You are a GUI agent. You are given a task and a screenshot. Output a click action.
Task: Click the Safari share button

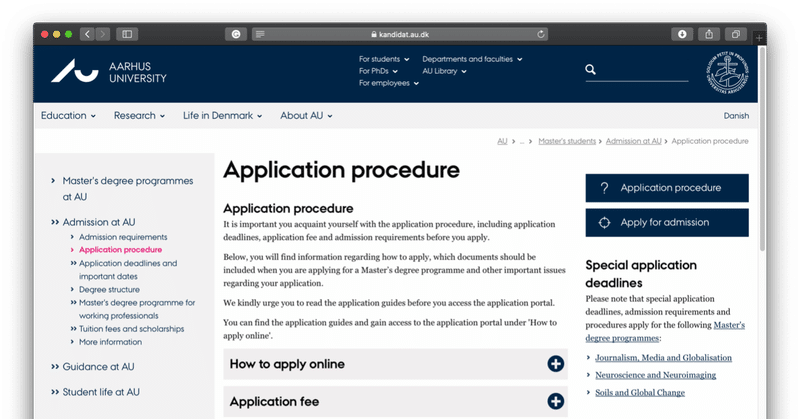coord(709,34)
